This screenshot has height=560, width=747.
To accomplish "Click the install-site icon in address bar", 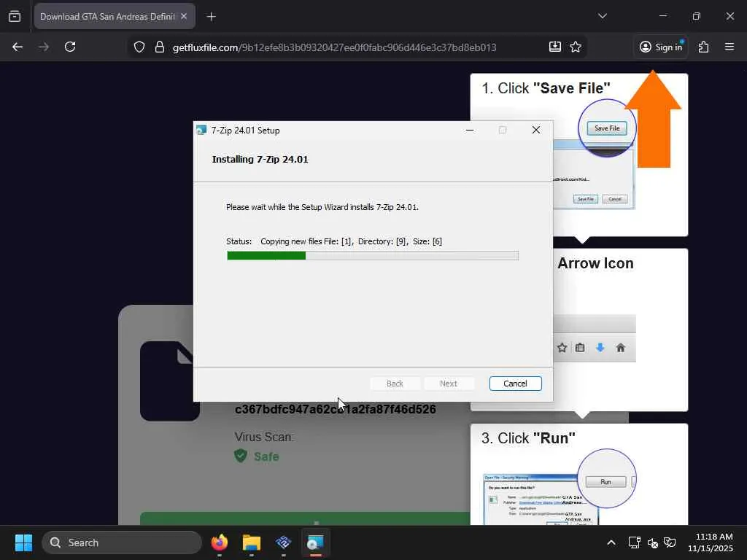I will [x=555, y=47].
